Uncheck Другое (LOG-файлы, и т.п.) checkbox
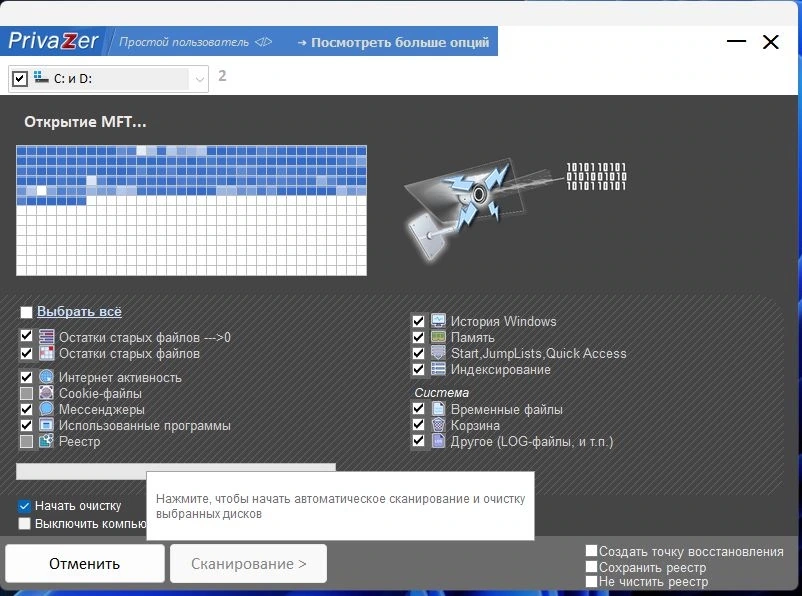This screenshot has width=802, height=596. coord(418,441)
